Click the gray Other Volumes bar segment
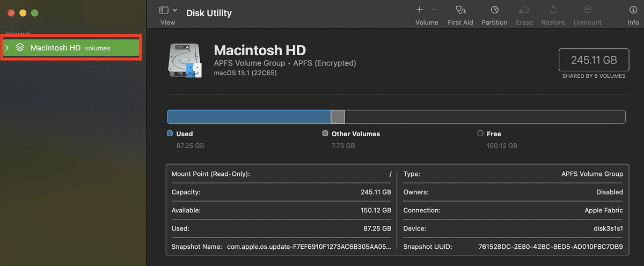The width and height of the screenshot is (644, 266). point(338,117)
